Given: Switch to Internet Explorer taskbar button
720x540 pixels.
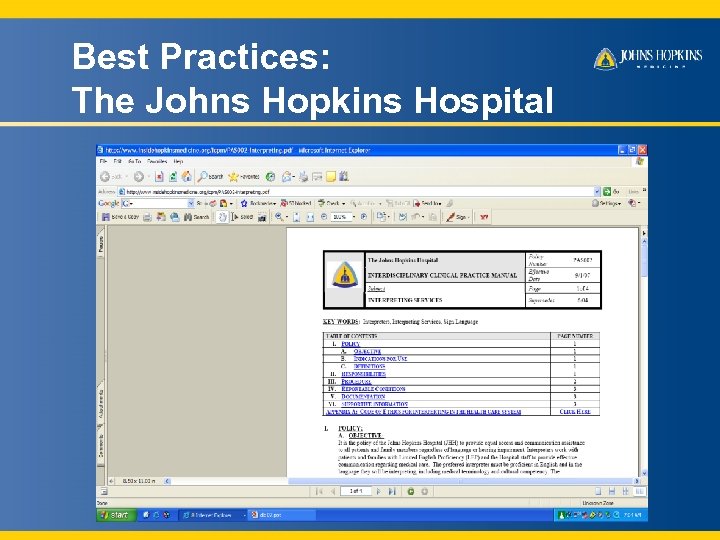Looking at the screenshot, I should (213, 515).
